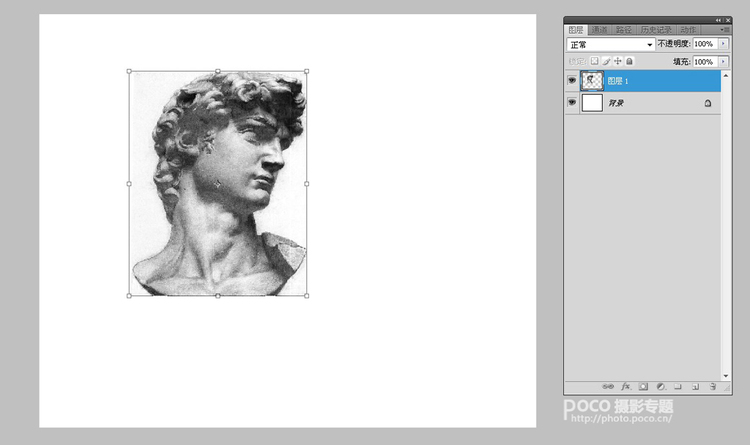Click the 不透明度 100% field
Image resolution: width=750 pixels, height=445 pixels.
click(705, 44)
